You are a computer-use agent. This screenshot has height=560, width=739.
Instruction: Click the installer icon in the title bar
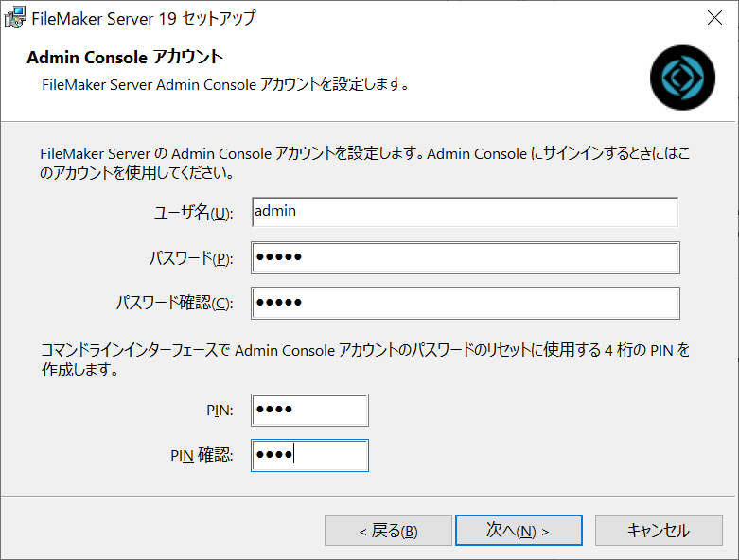tap(14, 18)
